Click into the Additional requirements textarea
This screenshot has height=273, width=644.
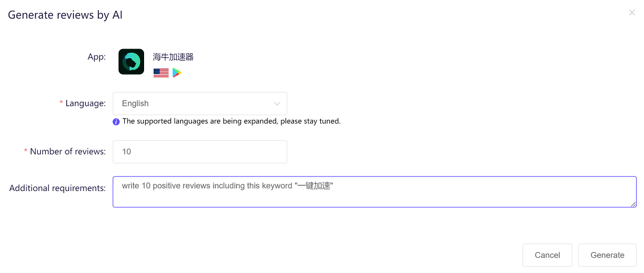coord(375,192)
